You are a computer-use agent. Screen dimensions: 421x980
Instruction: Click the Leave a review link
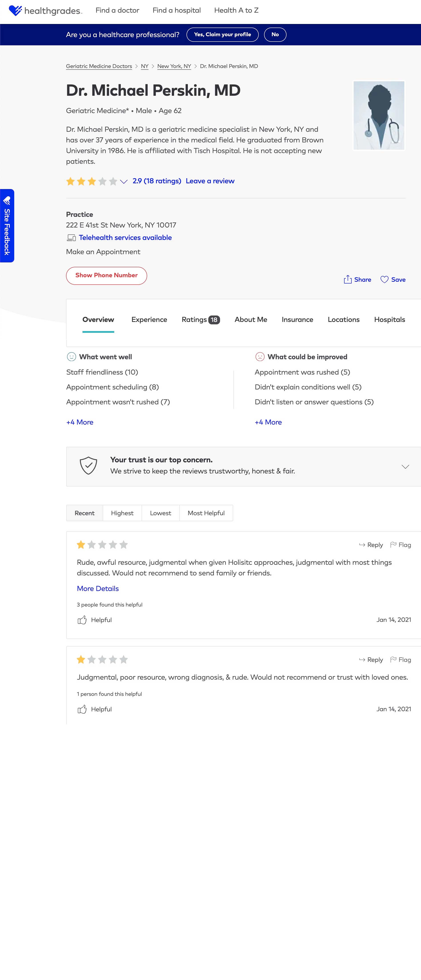[210, 181]
